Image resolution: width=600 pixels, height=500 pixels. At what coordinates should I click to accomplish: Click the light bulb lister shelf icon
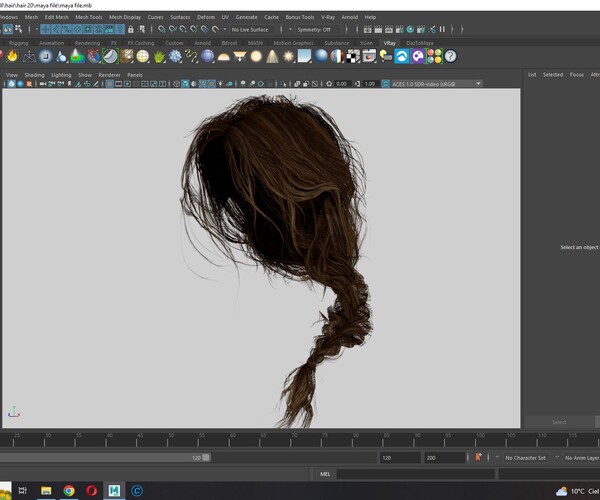point(386,56)
